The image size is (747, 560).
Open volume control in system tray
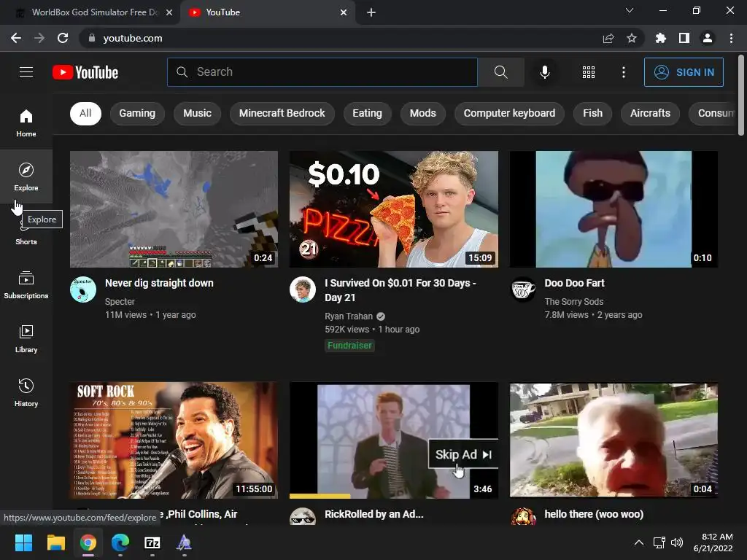676,542
